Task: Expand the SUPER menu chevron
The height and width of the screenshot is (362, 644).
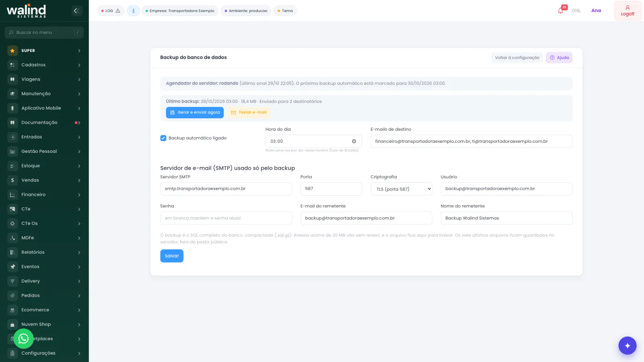Action: (x=79, y=51)
